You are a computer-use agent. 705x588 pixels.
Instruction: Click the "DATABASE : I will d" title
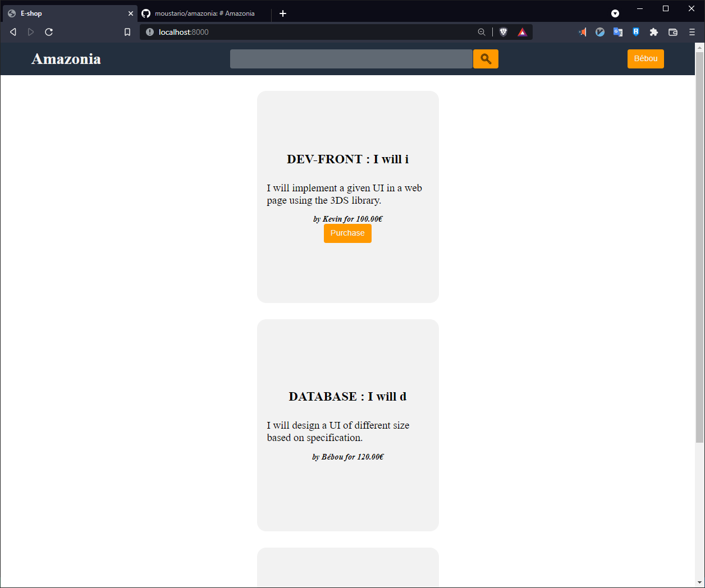pos(348,397)
